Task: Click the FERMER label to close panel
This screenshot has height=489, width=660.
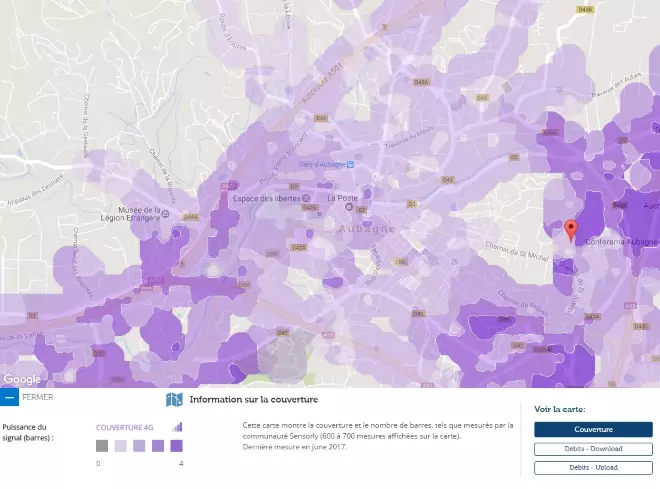Action: click(37, 397)
